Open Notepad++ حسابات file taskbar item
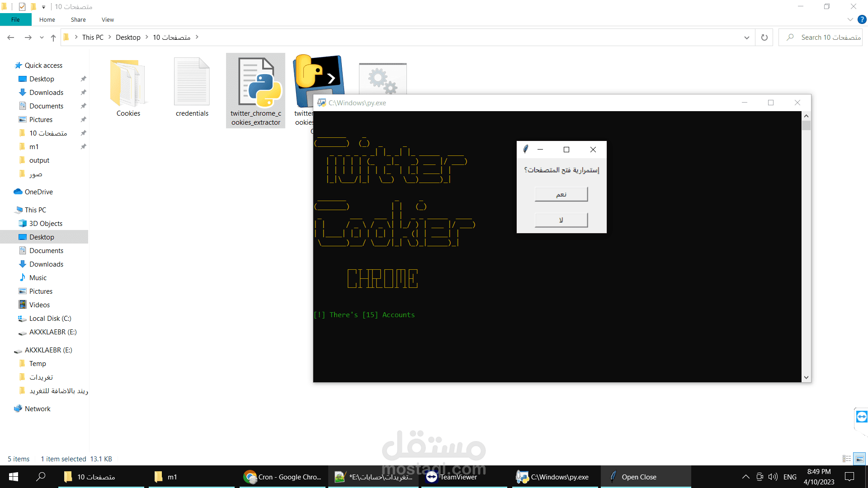 (373, 477)
